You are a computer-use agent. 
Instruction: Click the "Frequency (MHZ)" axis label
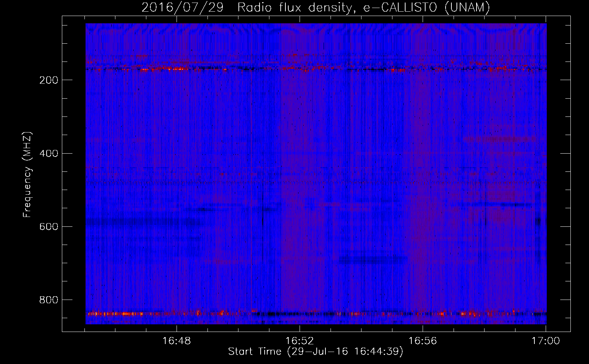click(x=27, y=174)
